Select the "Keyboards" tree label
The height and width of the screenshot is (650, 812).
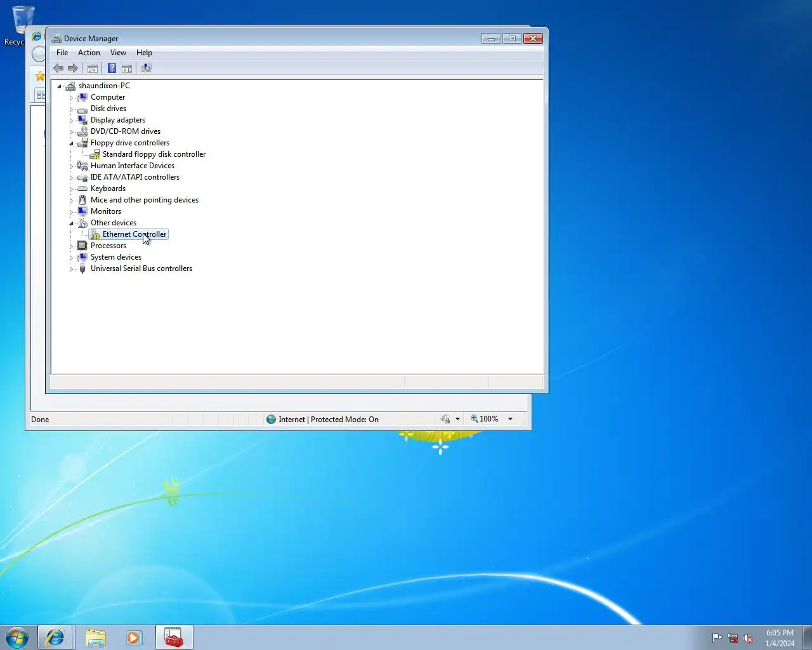(x=108, y=189)
